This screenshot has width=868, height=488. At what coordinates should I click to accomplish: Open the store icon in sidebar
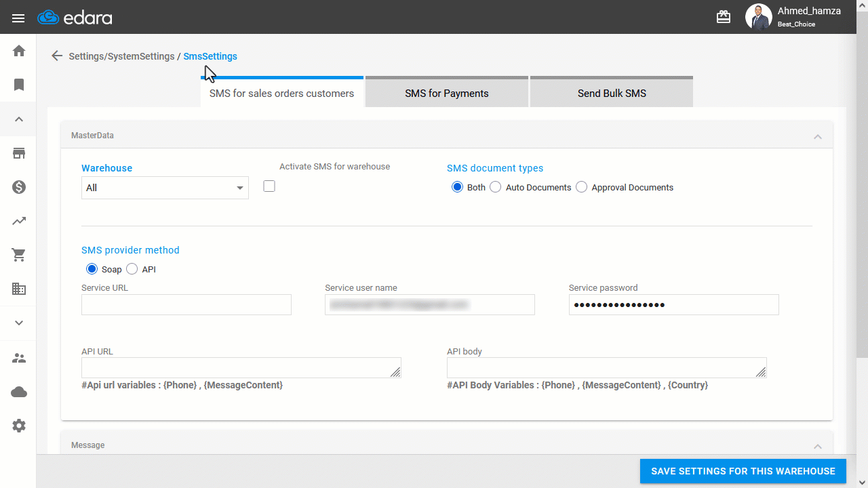coord(19,153)
